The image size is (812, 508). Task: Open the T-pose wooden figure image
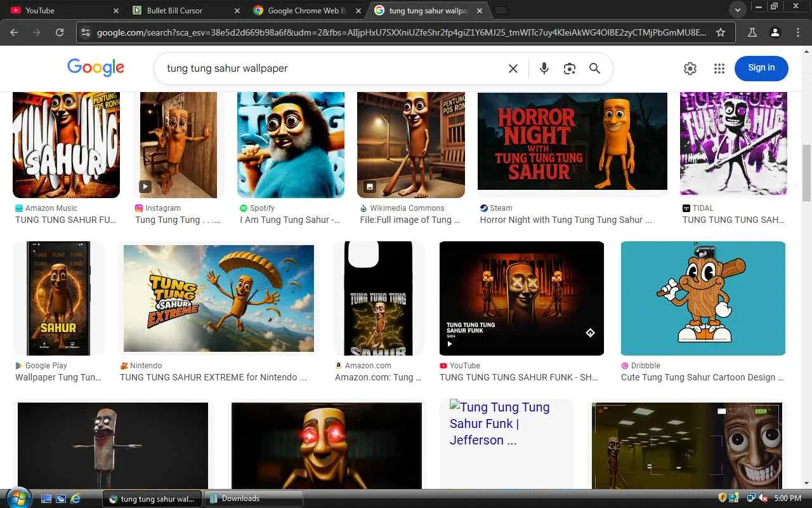tap(113, 446)
